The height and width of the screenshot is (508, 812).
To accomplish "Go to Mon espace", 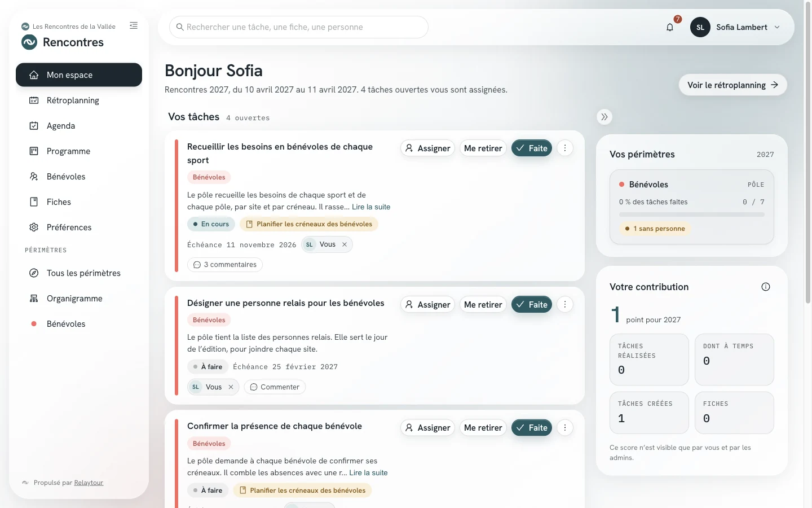I will [x=79, y=75].
